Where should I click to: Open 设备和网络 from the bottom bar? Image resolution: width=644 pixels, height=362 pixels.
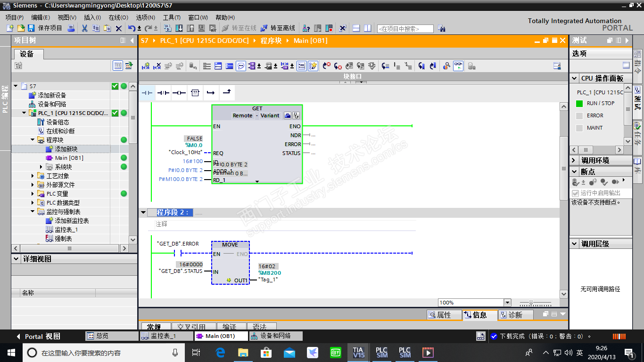coord(276,336)
